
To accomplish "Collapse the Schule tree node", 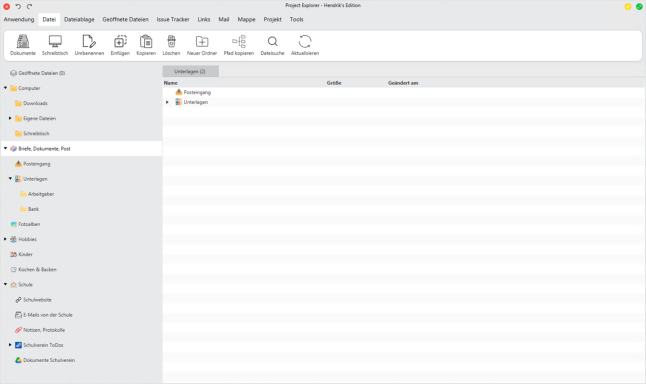I will pyautogui.click(x=5, y=284).
